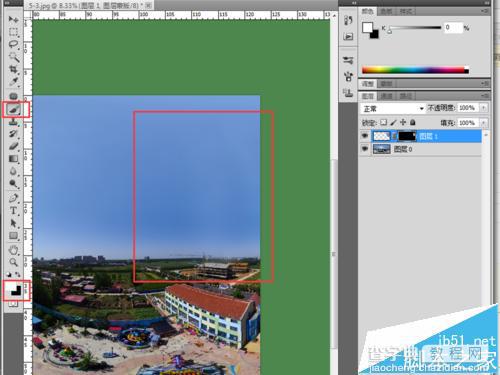Select the Quick Selection tool
500x375 pixels.
(13, 57)
